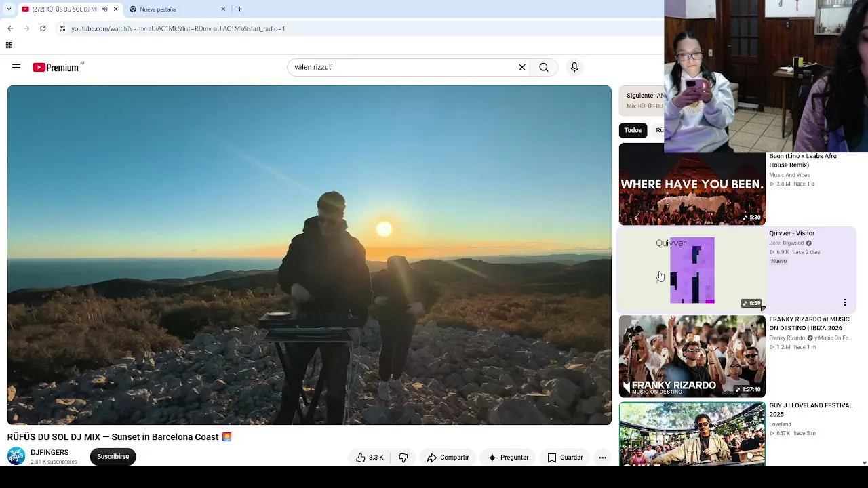Dislike the video
This screenshot has height=488, width=868.
[403, 457]
